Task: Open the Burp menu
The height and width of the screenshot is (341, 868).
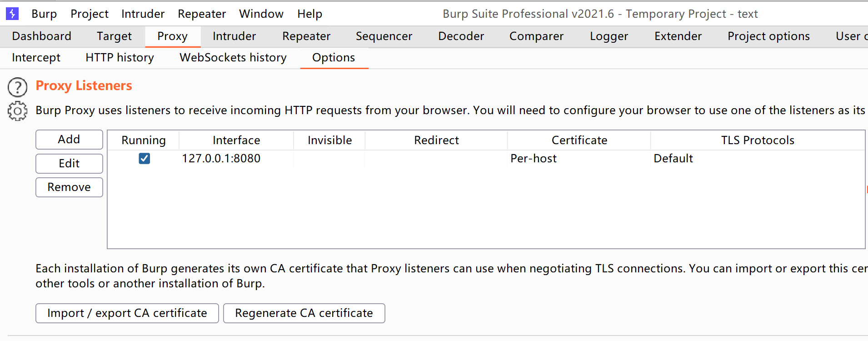Action: 44,14
